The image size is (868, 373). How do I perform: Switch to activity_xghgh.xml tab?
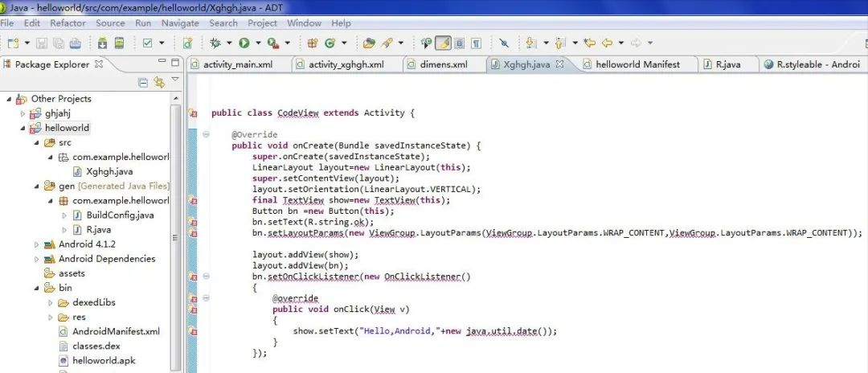click(x=346, y=64)
